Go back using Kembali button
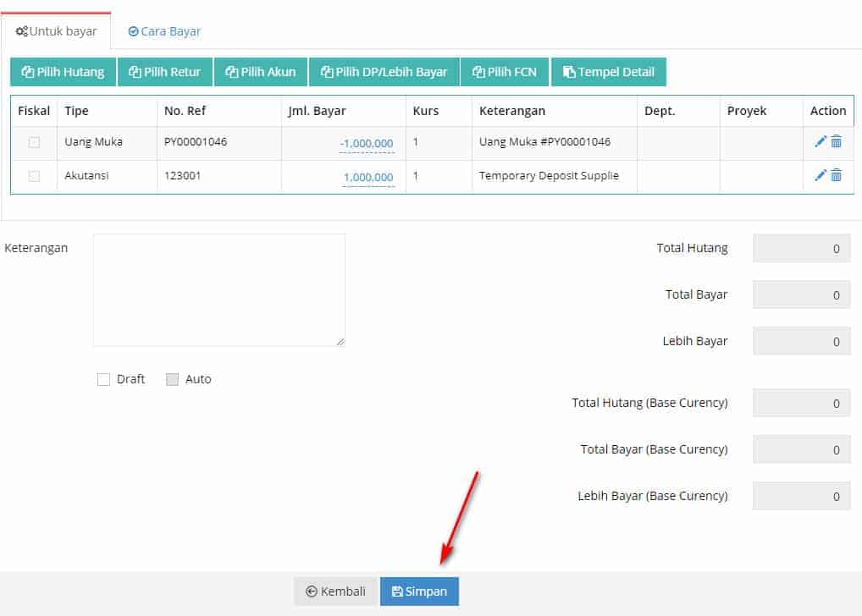This screenshot has height=616, width=862. pyautogui.click(x=336, y=591)
